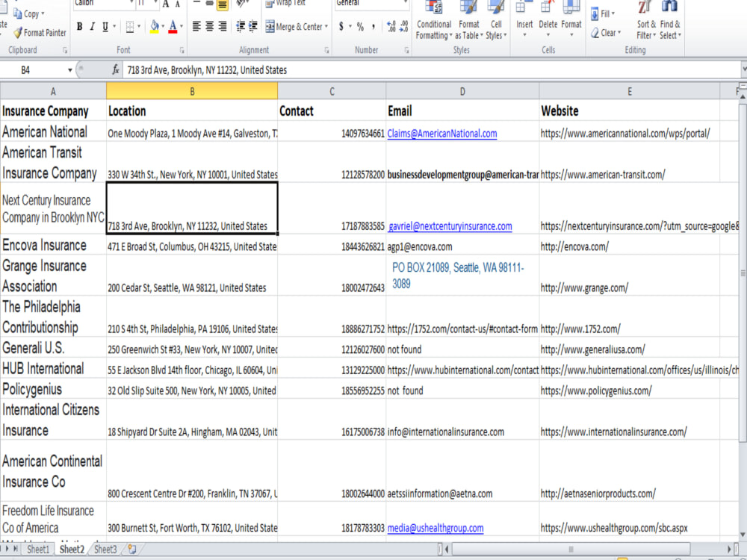
Task: Switch to the Sheet1 tab
Action: point(38,550)
